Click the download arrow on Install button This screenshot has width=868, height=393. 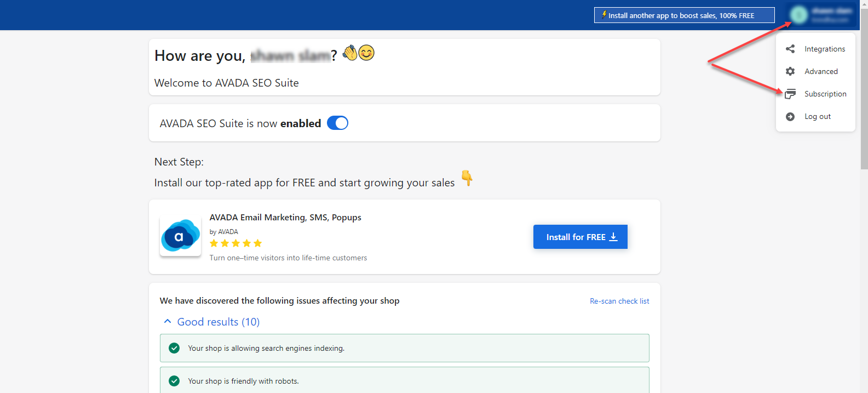(x=614, y=237)
